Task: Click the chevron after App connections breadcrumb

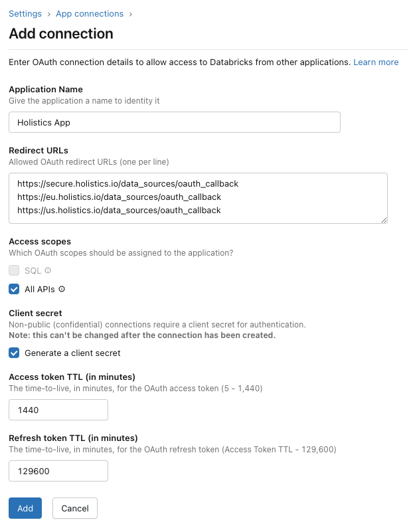Action: 130,13
